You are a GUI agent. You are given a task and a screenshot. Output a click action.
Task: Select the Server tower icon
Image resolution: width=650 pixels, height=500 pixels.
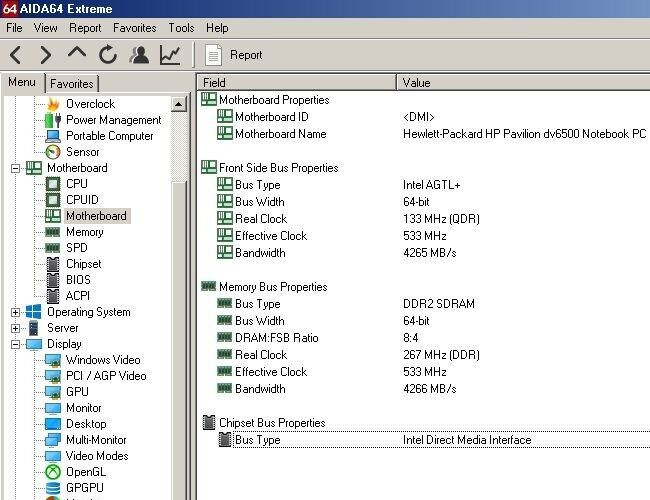coord(34,328)
